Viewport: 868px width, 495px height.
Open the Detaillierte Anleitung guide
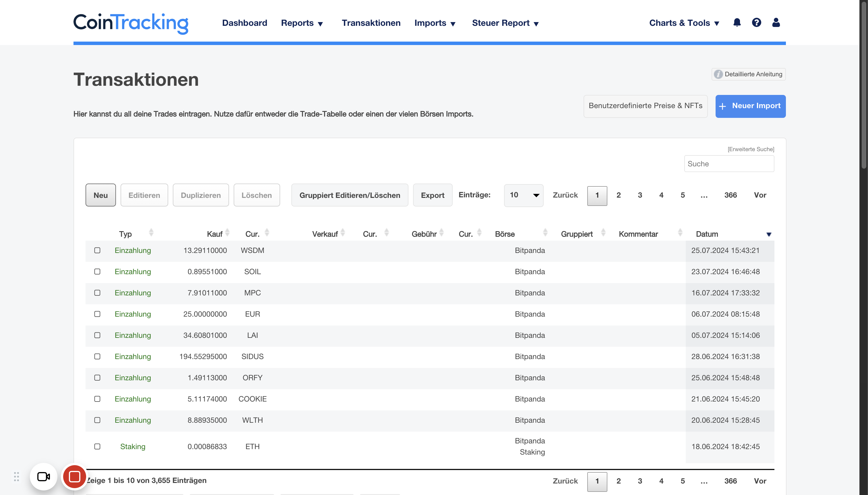(x=749, y=74)
